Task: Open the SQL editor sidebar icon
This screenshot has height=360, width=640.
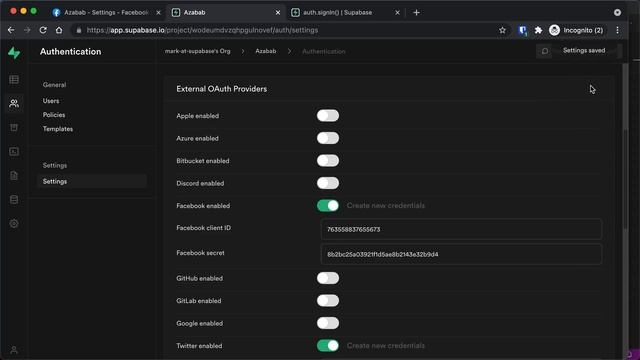Action: (14, 151)
